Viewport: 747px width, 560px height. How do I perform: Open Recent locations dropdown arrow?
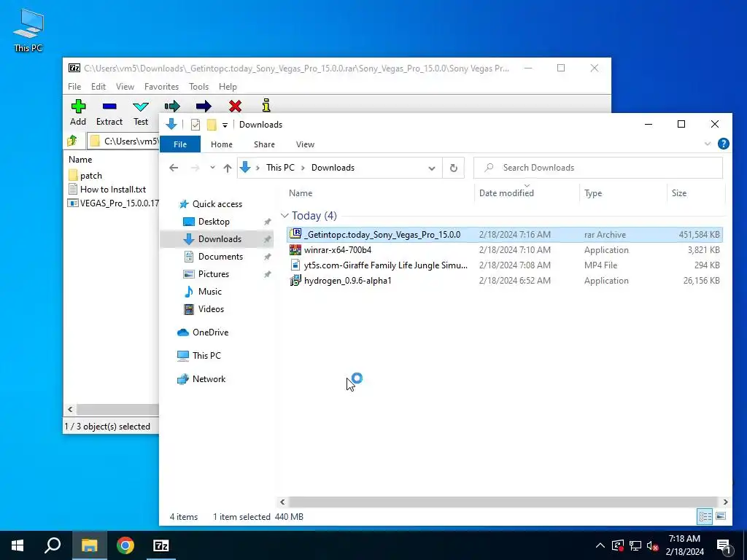click(212, 168)
